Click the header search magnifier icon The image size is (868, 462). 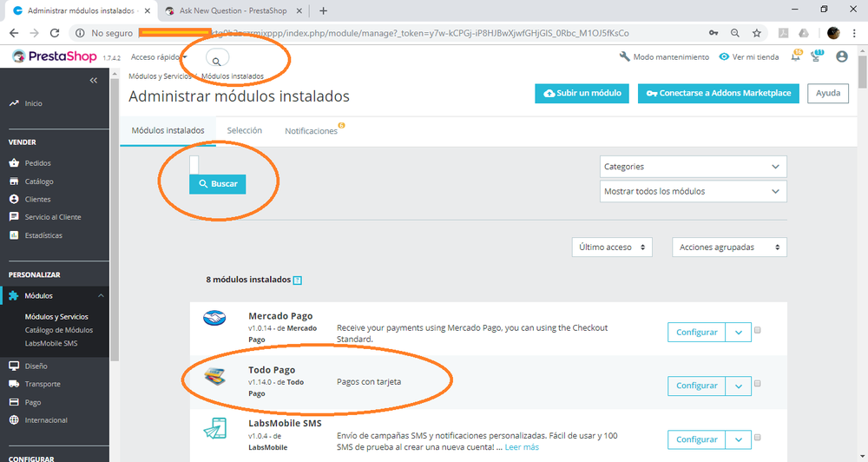(x=216, y=62)
